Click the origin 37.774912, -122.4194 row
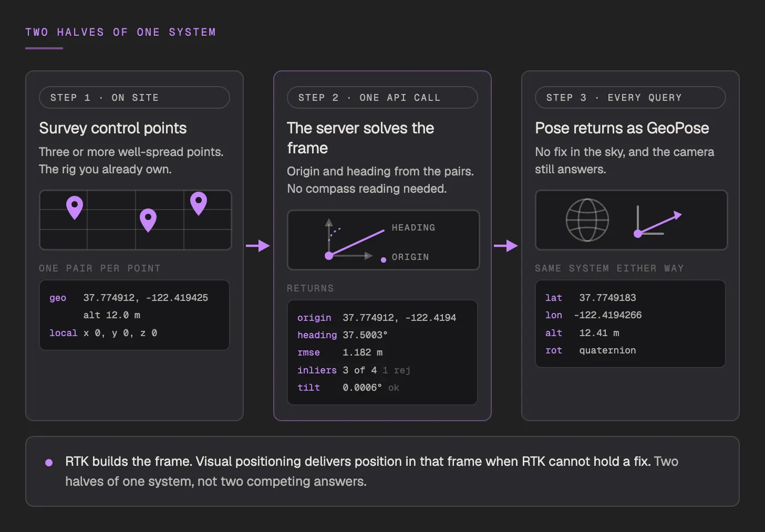The width and height of the screenshot is (765, 532). point(377,318)
